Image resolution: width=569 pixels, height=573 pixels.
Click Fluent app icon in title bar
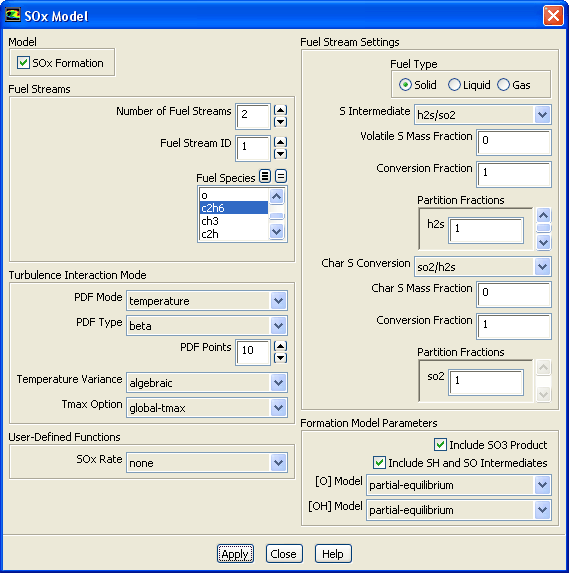click(x=12, y=15)
